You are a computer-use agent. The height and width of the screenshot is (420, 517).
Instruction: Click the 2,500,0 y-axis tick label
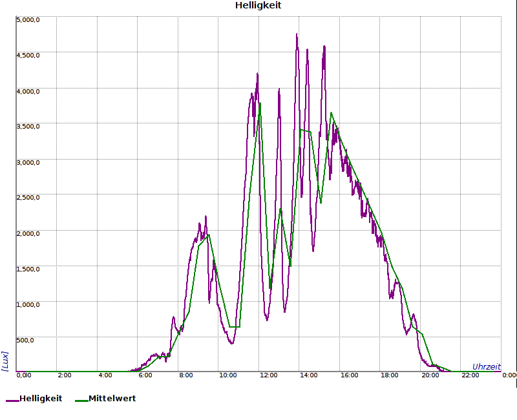pos(28,198)
